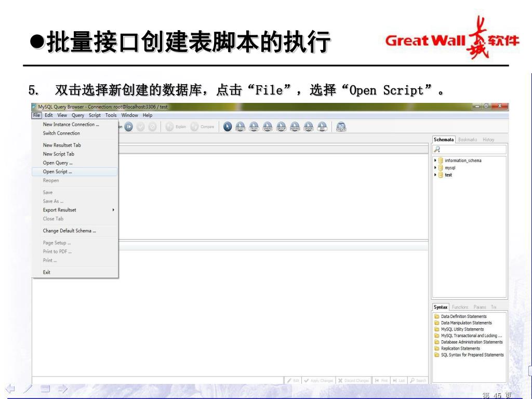Choose the WHERE clause cursor tool
Screen dimensions: 532x399
click(268, 127)
